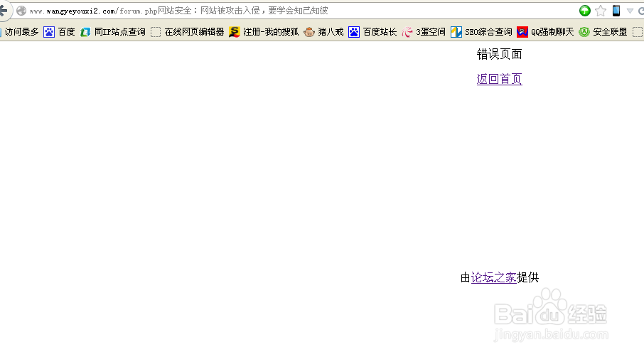Open the 同IP站点查询 bookmark
Image resolution: width=644 pixels, height=357 pixels.
click(x=119, y=31)
